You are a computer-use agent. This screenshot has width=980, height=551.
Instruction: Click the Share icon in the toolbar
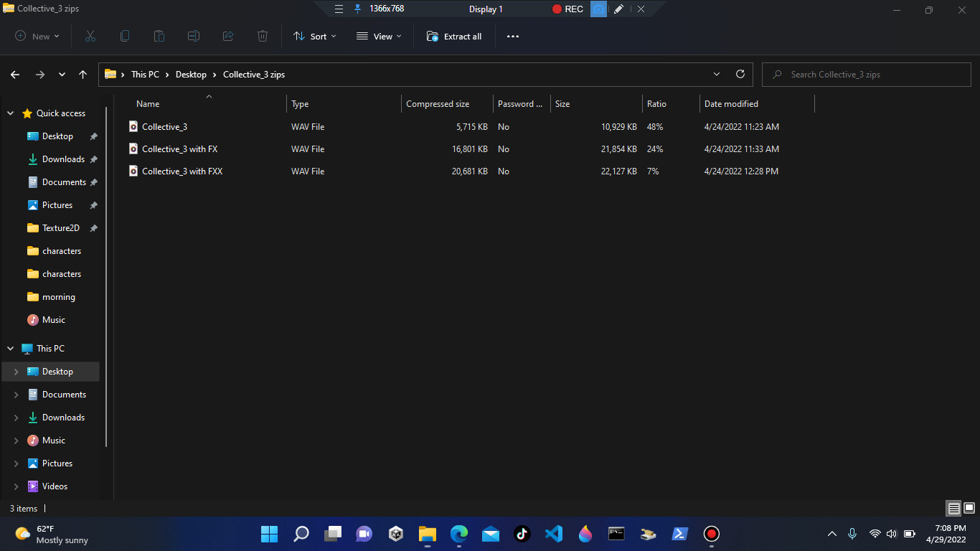coord(227,36)
